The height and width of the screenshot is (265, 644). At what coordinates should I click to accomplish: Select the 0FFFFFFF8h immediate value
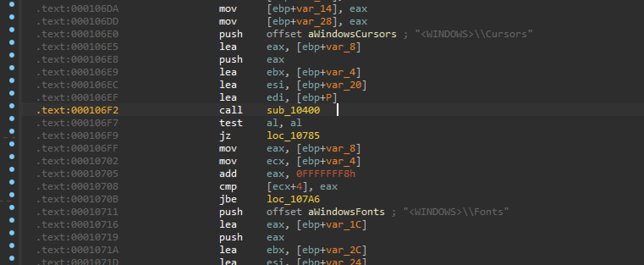[326, 174]
